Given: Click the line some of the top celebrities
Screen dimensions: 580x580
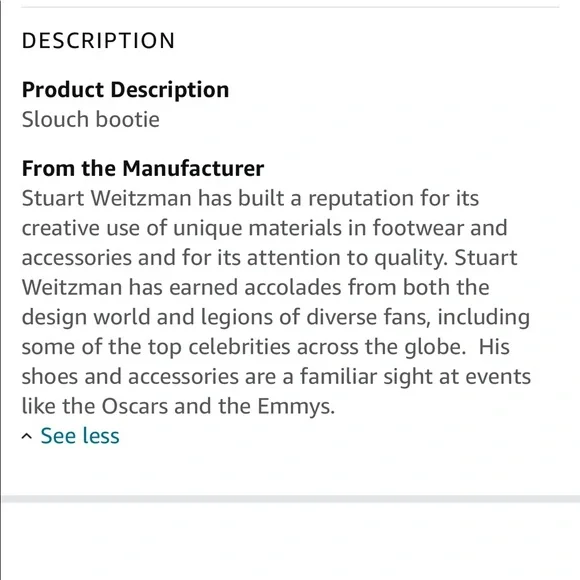Looking at the screenshot, I should point(266,347).
